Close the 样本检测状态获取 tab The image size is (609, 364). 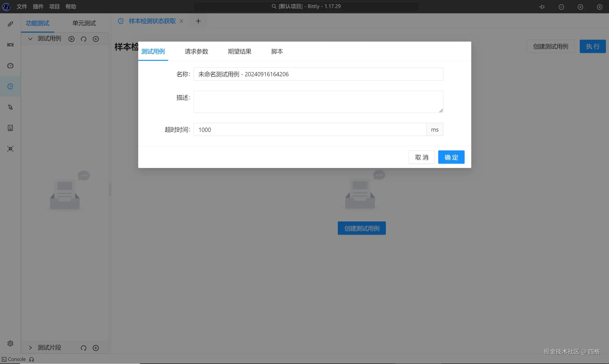[182, 21]
